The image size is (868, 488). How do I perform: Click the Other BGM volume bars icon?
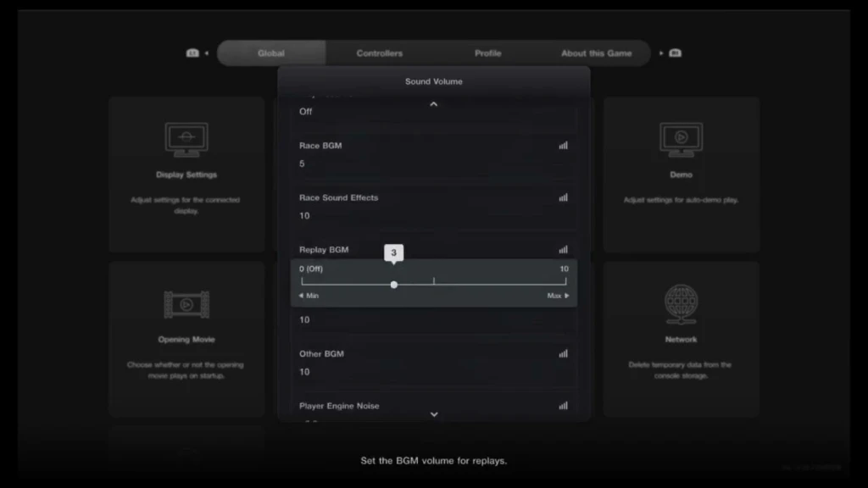pos(563,353)
